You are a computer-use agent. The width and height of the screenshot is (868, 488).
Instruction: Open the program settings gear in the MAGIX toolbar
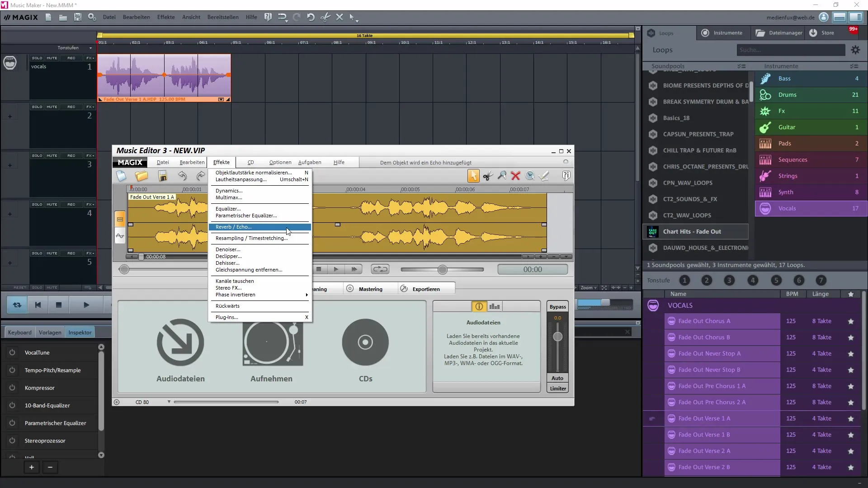coord(92,17)
